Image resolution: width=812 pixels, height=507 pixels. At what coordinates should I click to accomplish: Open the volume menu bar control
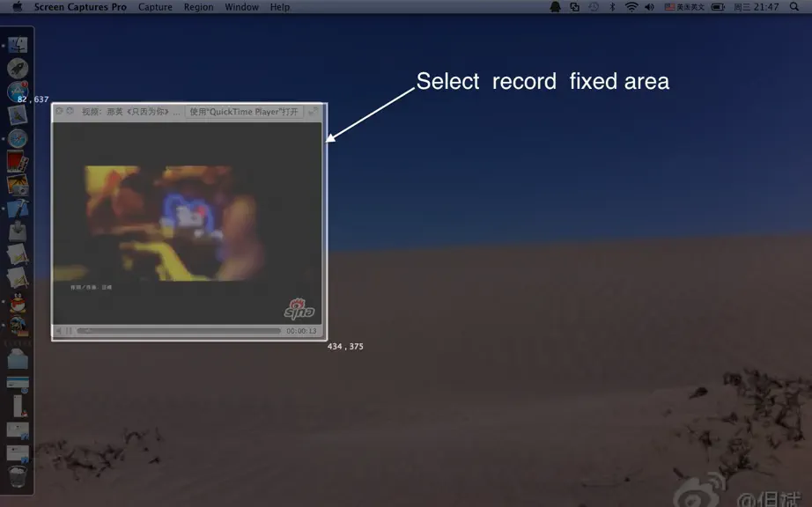[x=649, y=7]
